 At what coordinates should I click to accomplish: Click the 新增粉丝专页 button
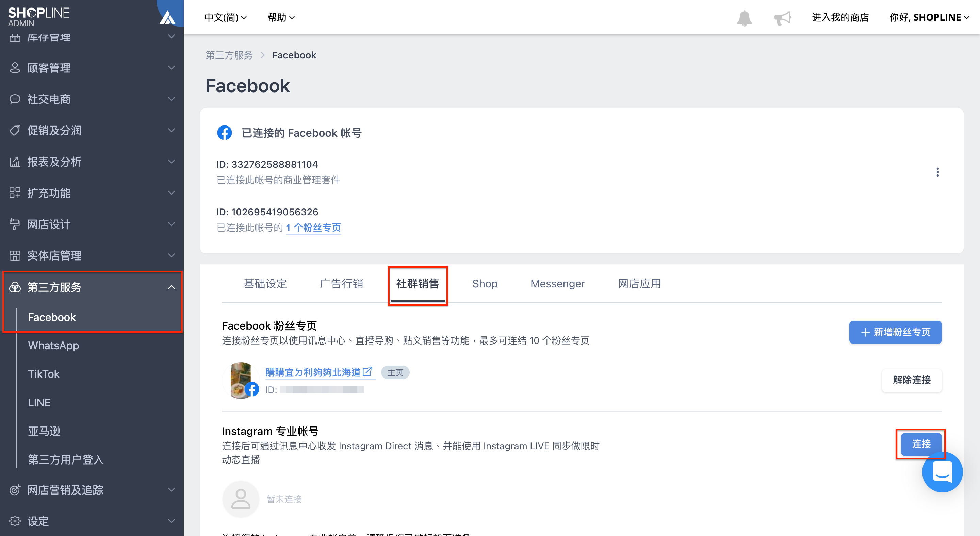click(895, 332)
